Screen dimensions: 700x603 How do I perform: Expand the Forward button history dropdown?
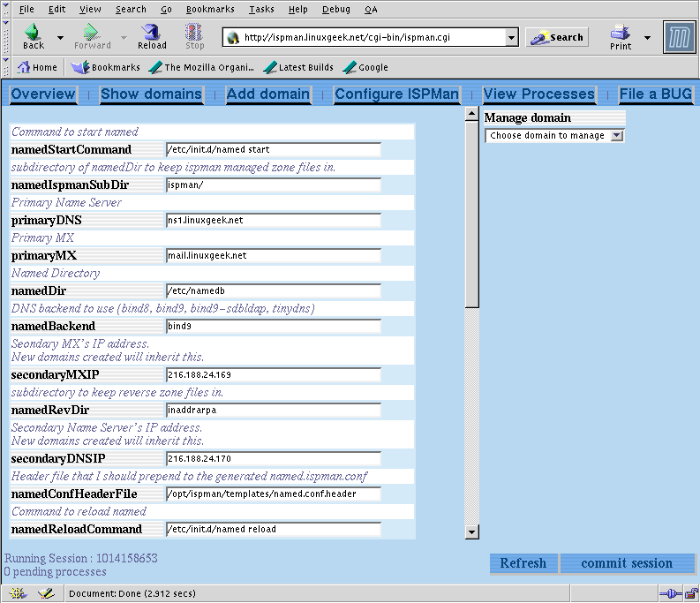(x=124, y=38)
